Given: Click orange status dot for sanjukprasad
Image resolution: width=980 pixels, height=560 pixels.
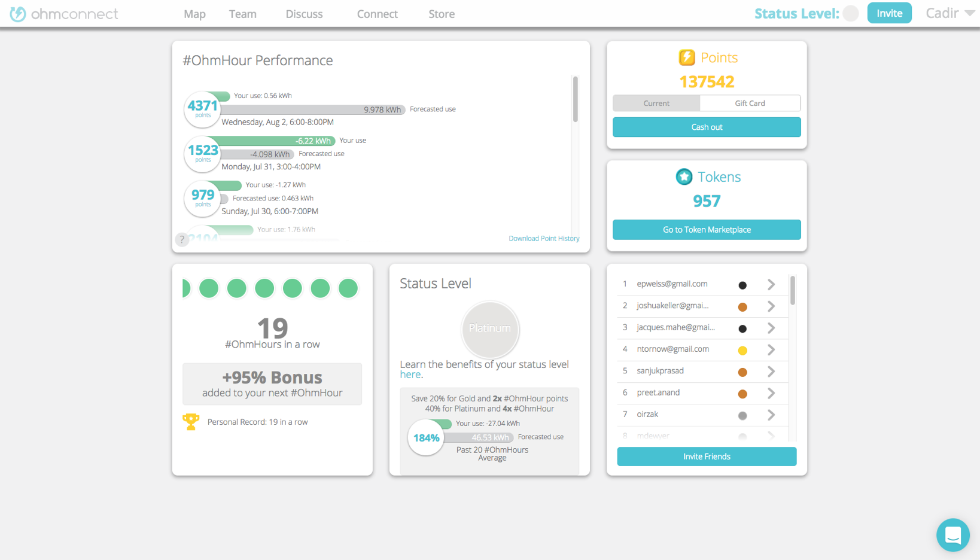Looking at the screenshot, I should point(742,372).
